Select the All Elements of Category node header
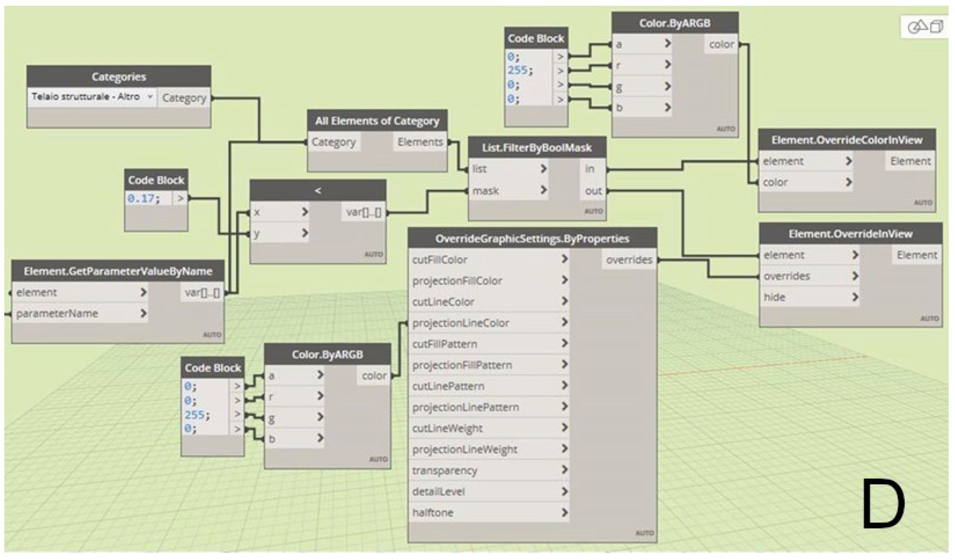Image resolution: width=955 pixels, height=560 pixels. 377,121
